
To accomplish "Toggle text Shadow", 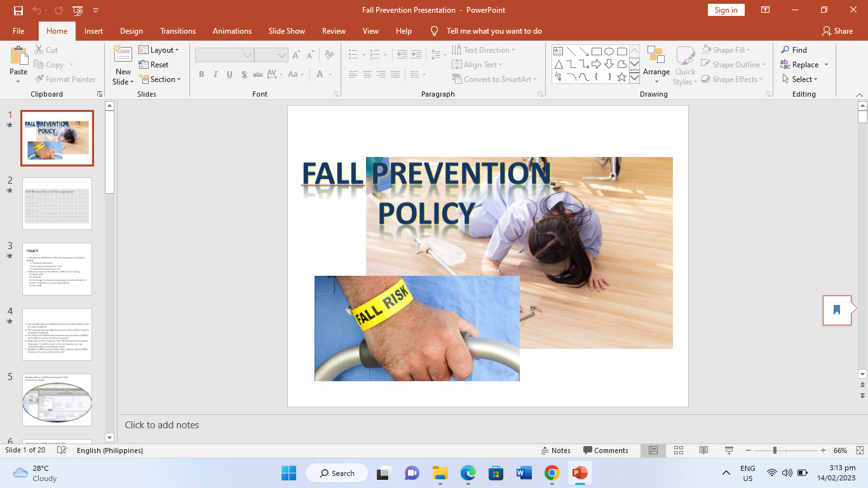I will pyautogui.click(x=244, y=74).
